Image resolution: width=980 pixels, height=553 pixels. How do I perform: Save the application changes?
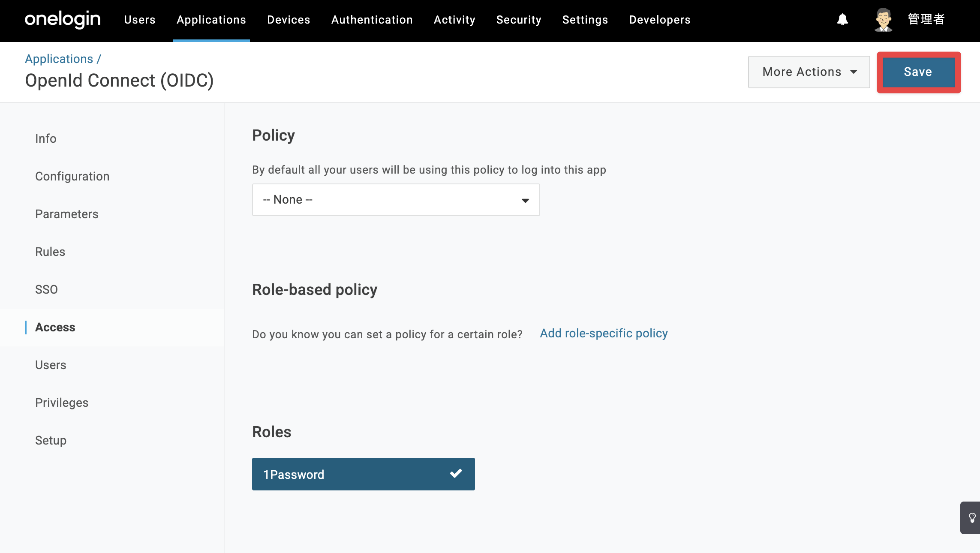click(918, 72)
